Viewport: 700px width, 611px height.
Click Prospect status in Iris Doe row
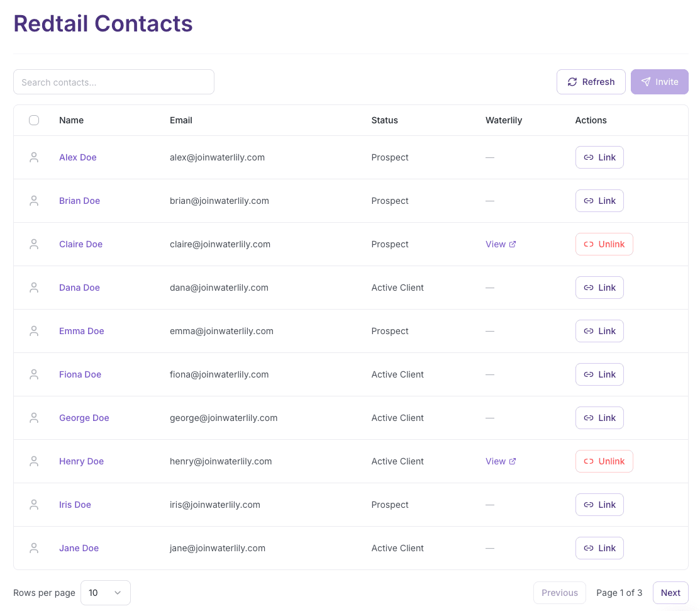pos(390,504)
